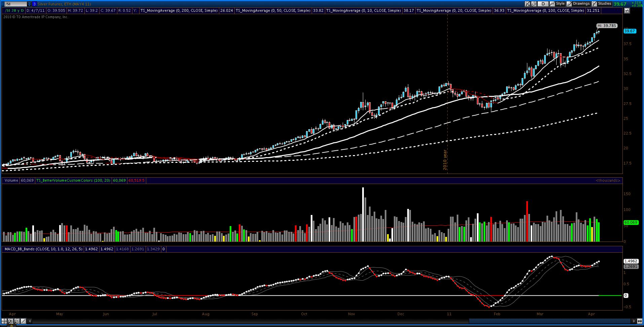Click the "26.024" moving average value
The height and width of the screenshot is (327, 644).
[226, 11]
